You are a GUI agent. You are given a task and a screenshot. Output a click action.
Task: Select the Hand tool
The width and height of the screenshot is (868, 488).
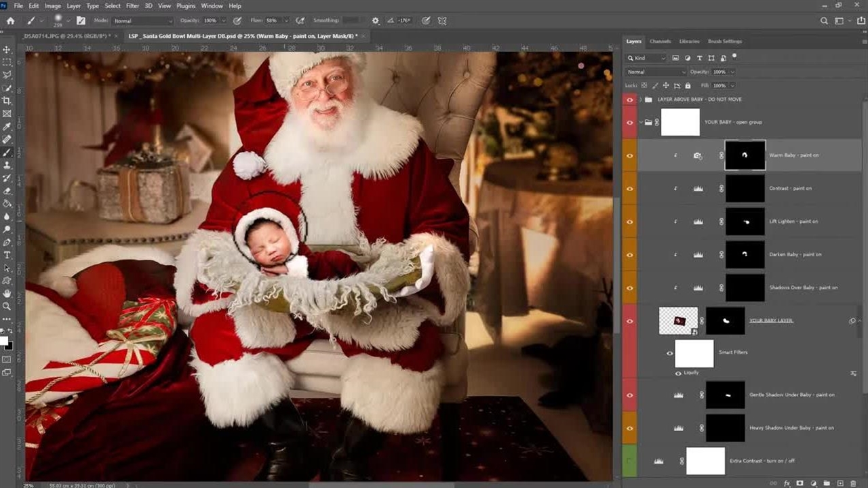pos(7,293)
